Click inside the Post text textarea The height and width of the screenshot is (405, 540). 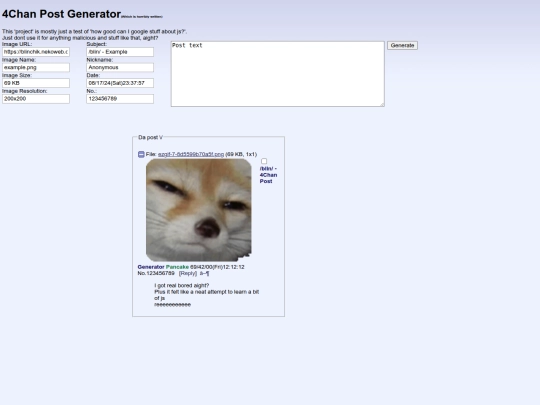[x=278, y=74]
